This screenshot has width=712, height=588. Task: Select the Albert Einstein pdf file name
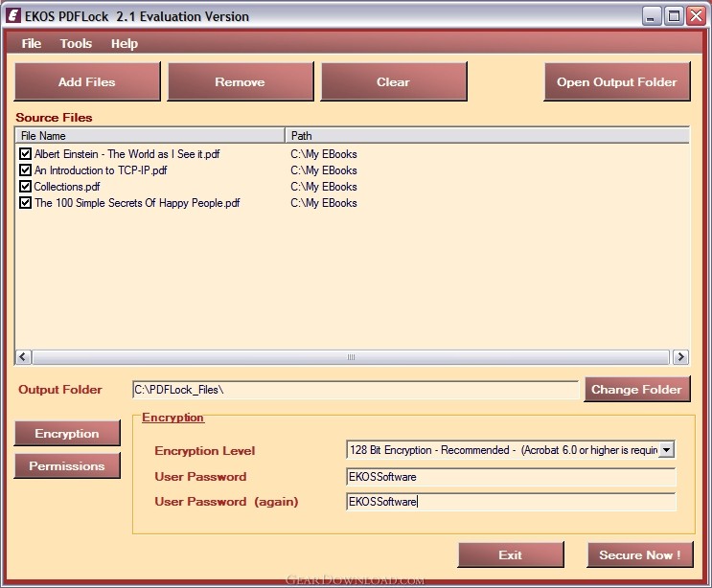pyautogui.click(x=127, y=154)
